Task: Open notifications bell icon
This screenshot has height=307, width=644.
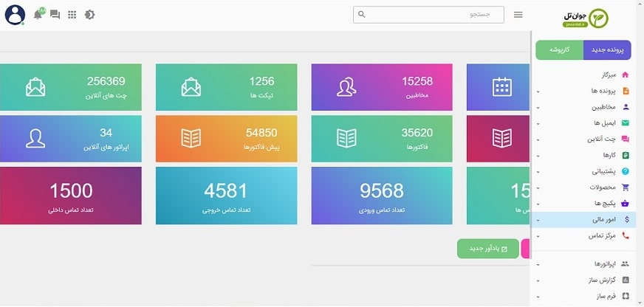Action: [x=38, y=15]
